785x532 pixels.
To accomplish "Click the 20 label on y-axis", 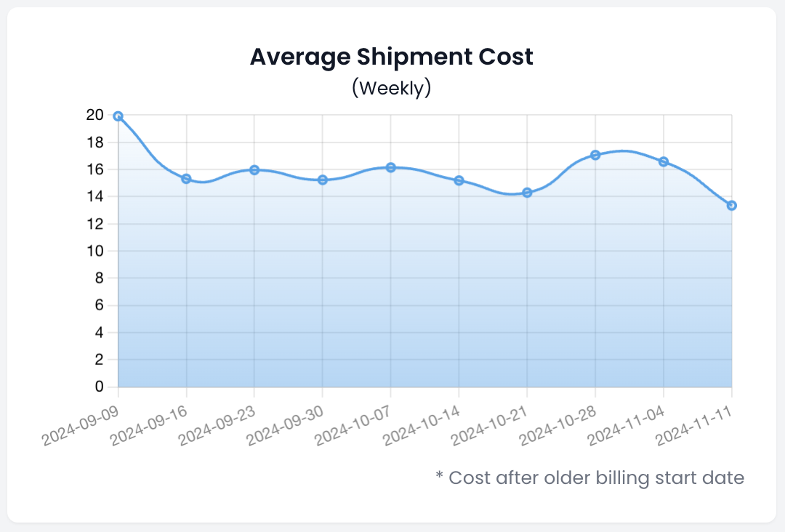I will click(x=94, y=115).
